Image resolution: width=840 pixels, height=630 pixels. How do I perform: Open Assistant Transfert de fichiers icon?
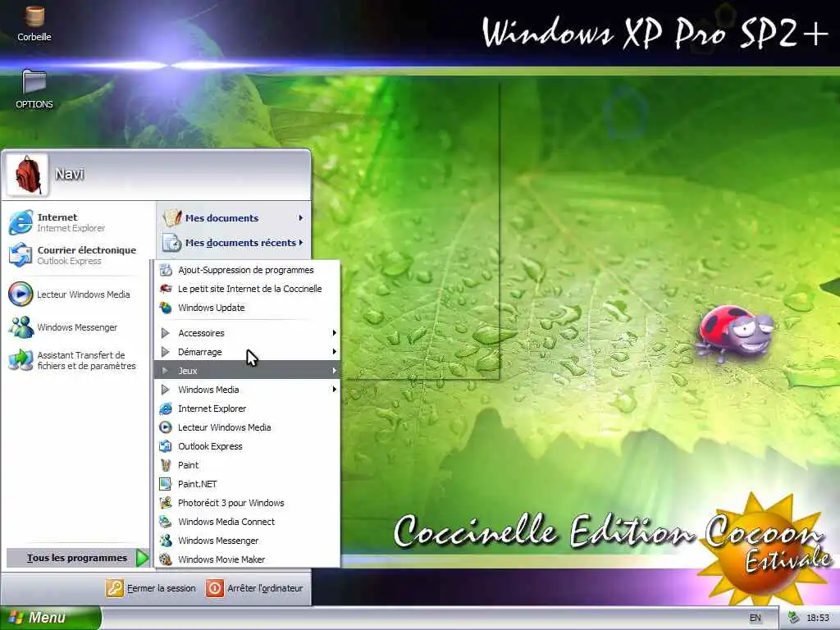pos(21,360)
